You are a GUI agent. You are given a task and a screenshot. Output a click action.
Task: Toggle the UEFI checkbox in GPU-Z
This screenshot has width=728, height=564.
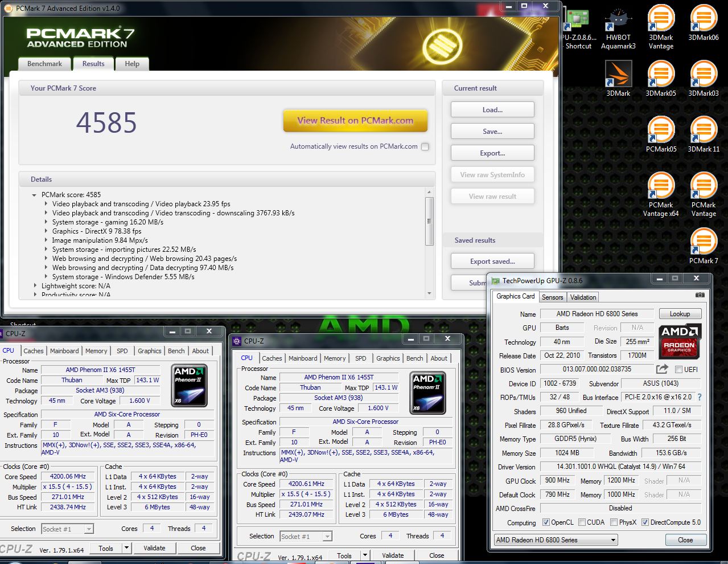click(x=678, y=369)
